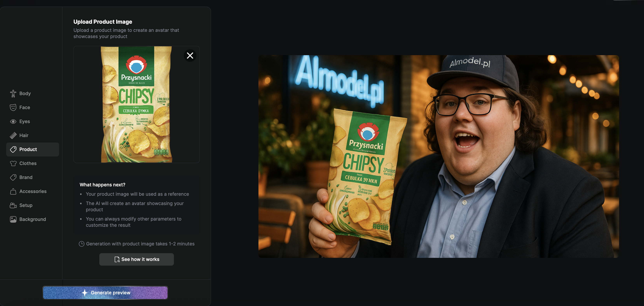Viewport: 644px width, 306px height.
Task: Remove the uploaded product image
Action: [190, 56]
